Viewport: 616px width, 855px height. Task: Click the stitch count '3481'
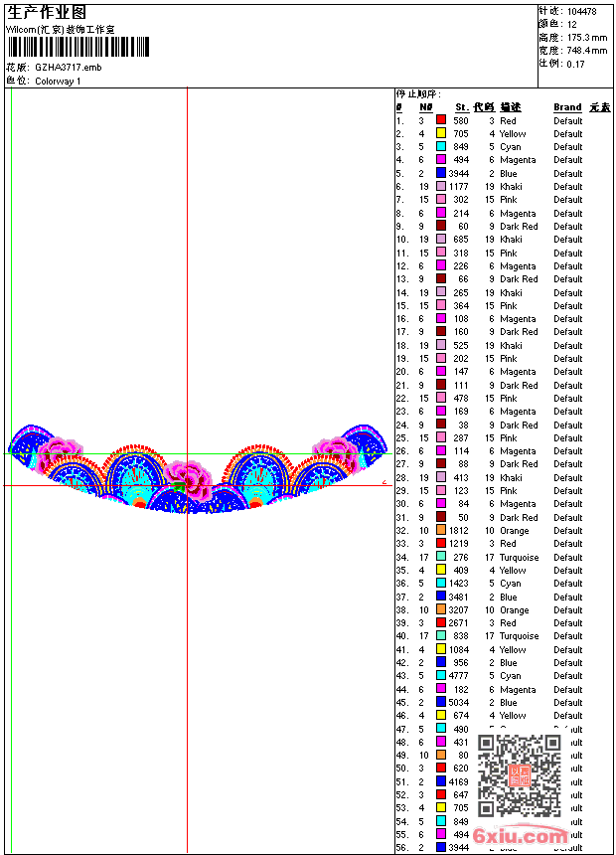[x=458, y=598]
